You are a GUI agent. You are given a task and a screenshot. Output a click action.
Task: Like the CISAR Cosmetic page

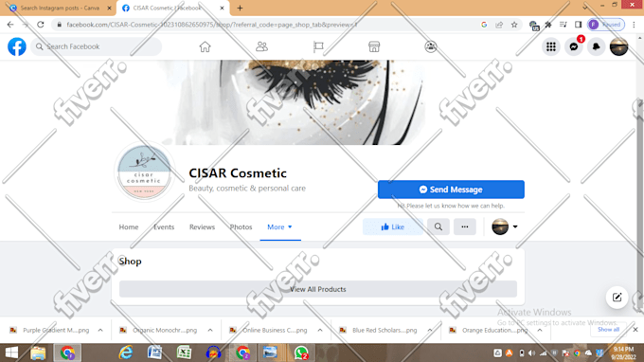[x=393, y=226]
